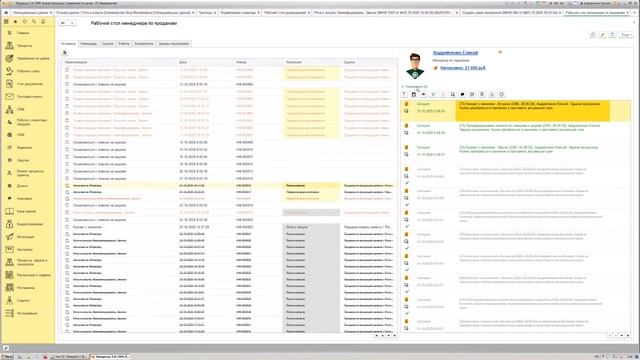Switch to the Календарь tab
Screen dimensions: 640x360
[x=89, y=44]
